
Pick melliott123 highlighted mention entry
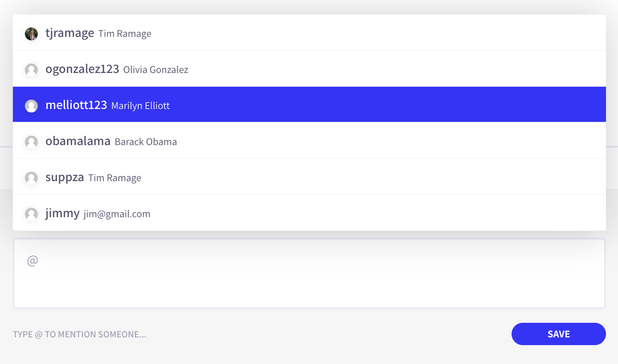pos(309,104)
